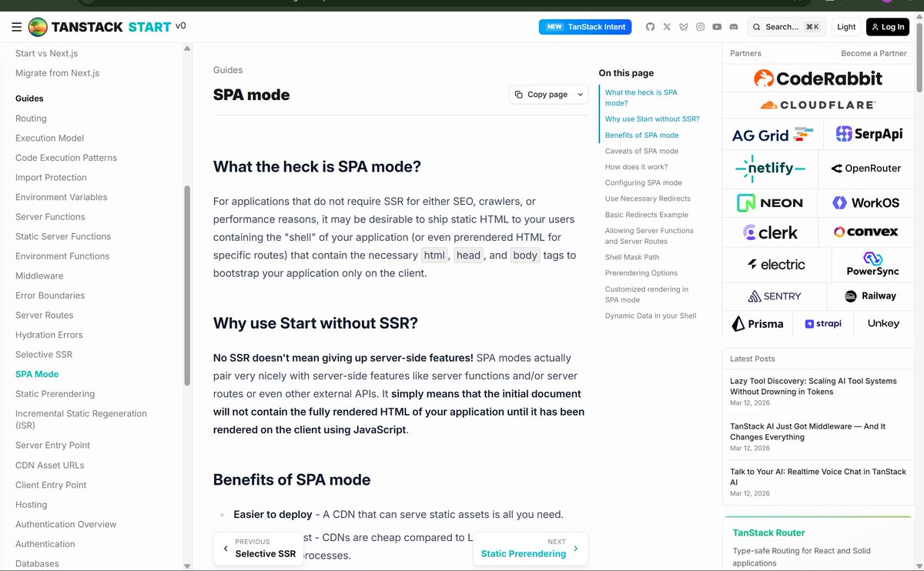Open Server Functions in the sidebar
Image resolution: width=924 pixels, height=571 pixels.
coord(50,217)
